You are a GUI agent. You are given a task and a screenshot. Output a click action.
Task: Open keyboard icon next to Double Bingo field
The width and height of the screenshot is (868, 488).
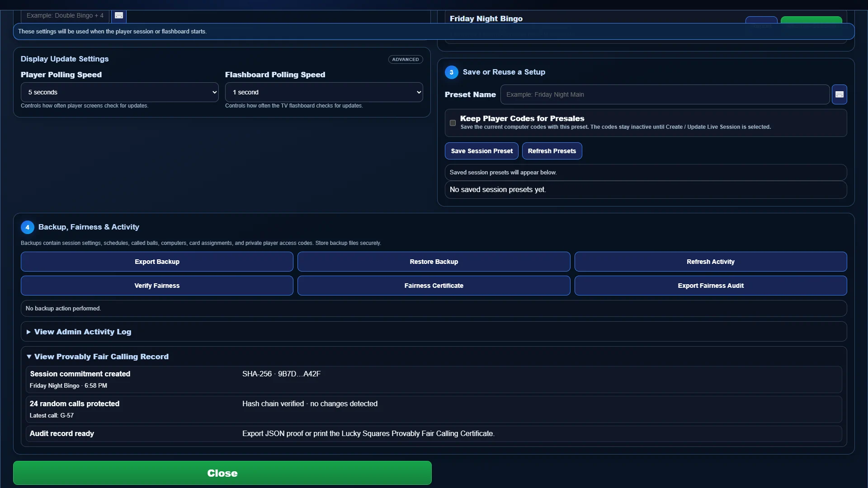coord(119,15)
